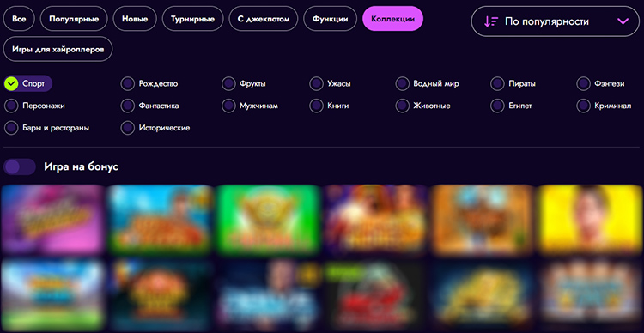Select the Книги collection
This screenshot has width=644, height=333.
pyautogui.click(x=330, y=106)
